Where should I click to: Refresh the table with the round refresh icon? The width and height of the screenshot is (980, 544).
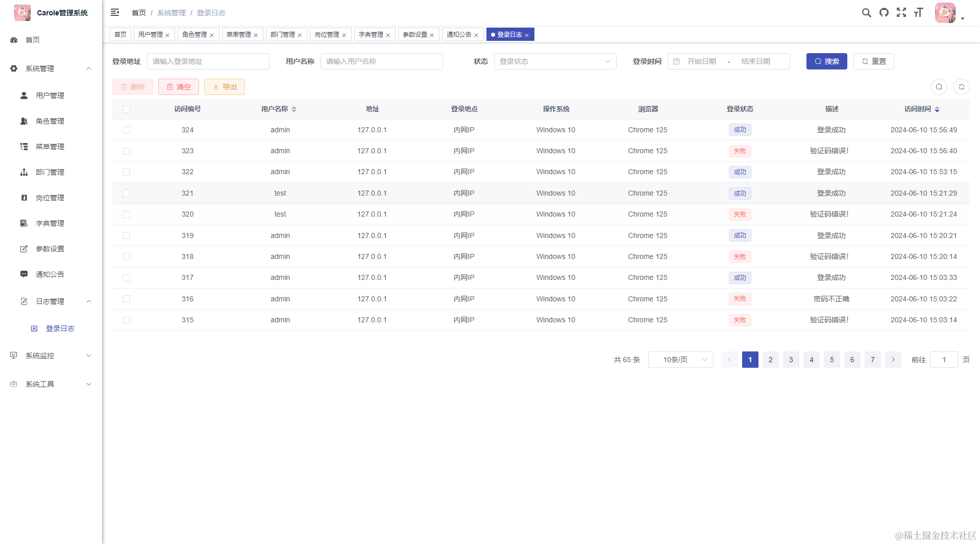(x=961, y=87)
